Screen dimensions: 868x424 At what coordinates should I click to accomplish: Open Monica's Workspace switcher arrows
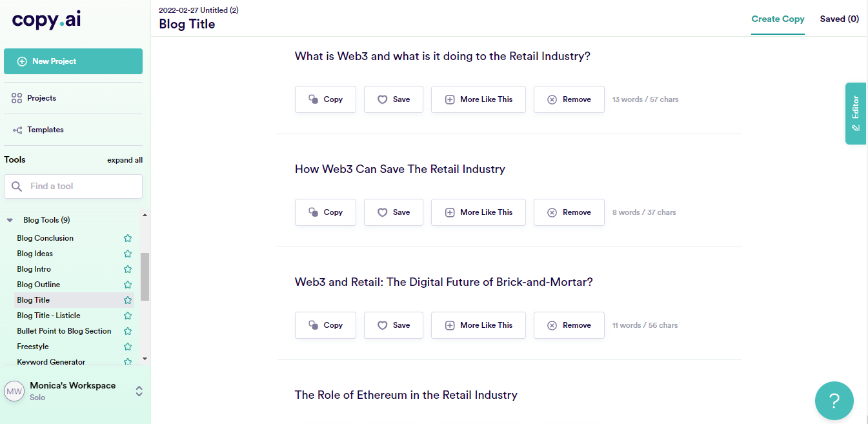(x=138, y=391)
